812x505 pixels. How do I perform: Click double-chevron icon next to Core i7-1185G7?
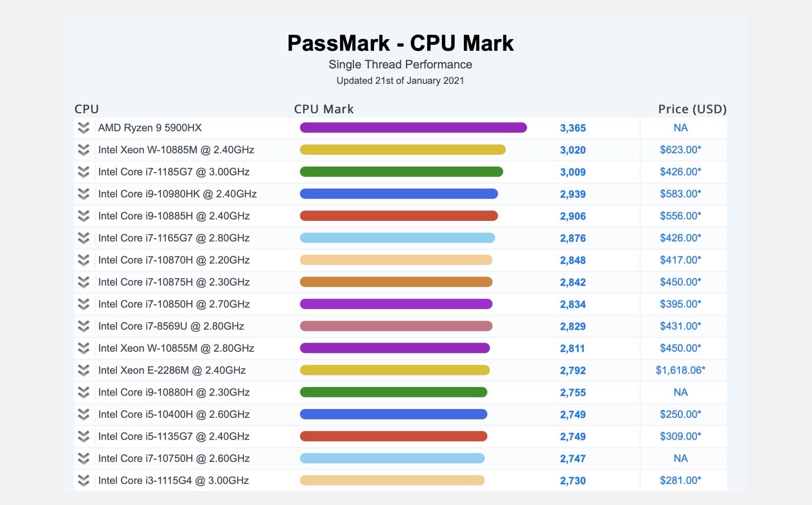tap(83, 172)
